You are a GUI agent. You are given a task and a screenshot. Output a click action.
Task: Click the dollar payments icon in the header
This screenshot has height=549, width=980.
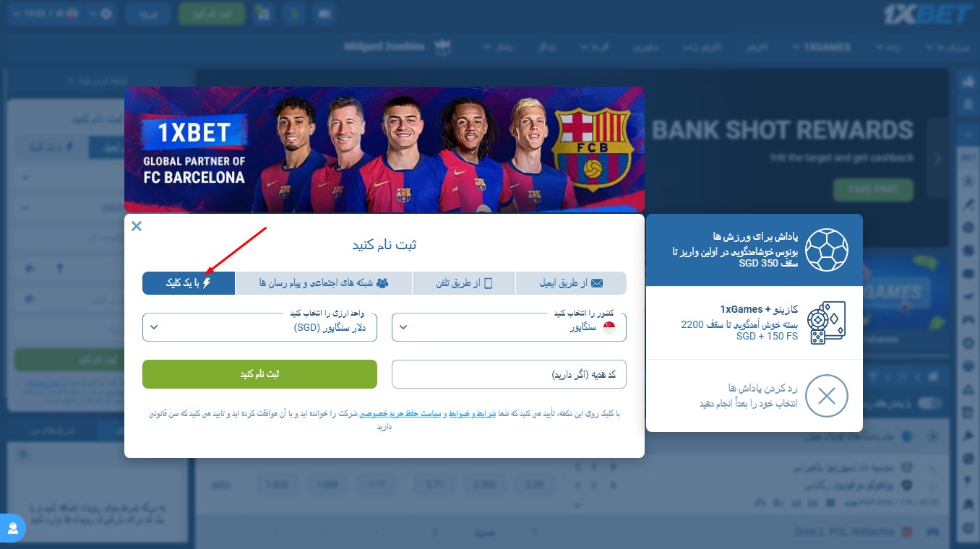[293, 14]
